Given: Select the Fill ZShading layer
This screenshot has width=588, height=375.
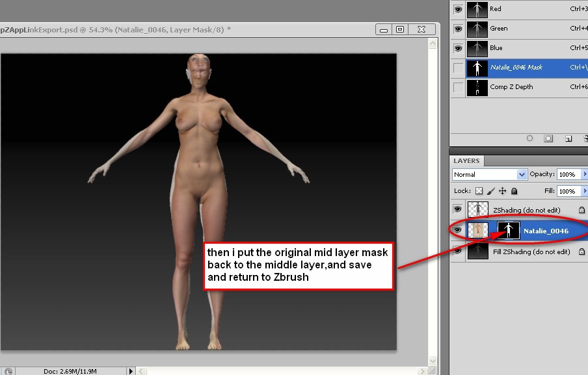Looking at the screenshot, I should click(x=531, y=252).
